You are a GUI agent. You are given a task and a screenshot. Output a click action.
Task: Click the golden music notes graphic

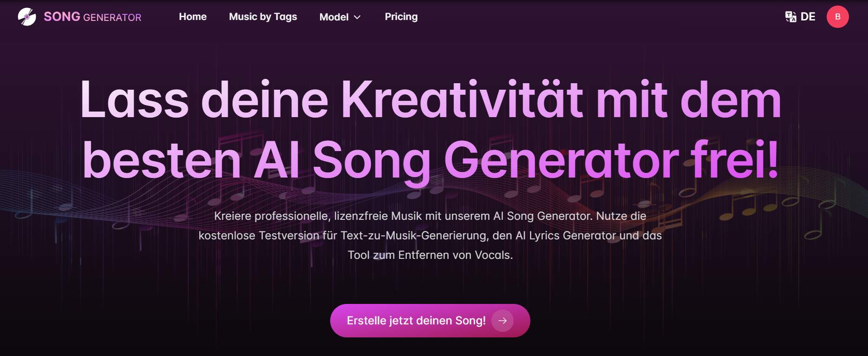[762, 204]
